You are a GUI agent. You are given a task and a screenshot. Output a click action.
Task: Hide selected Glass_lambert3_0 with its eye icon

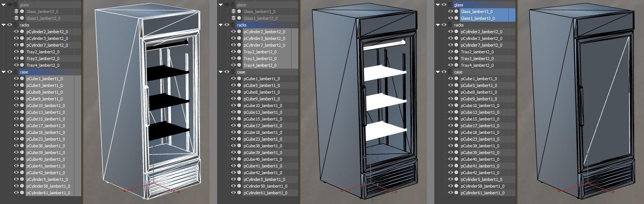451,12
